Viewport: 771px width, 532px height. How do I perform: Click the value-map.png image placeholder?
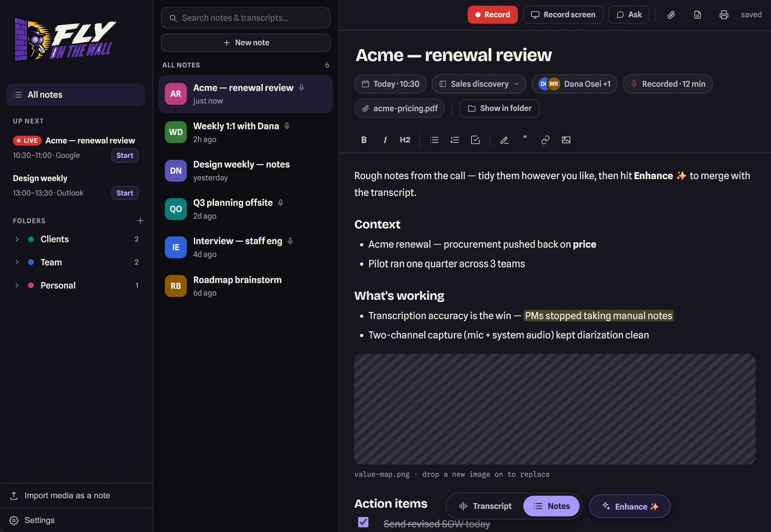[555, 409]
